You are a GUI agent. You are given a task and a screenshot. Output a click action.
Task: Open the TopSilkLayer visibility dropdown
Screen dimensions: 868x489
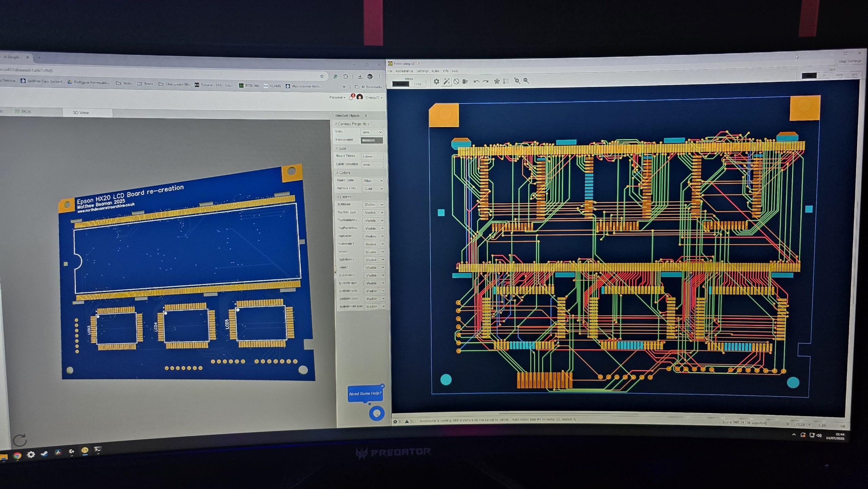tap(374, 212)
